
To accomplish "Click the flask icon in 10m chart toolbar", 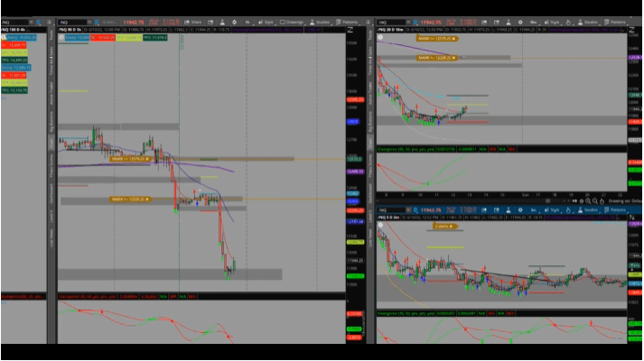I will 508,23.
